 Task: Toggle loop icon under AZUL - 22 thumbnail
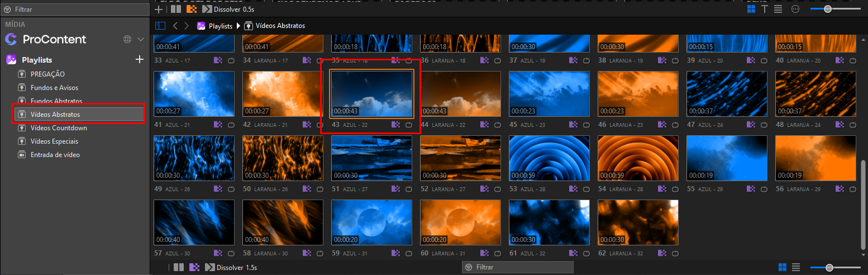[408, 125]
